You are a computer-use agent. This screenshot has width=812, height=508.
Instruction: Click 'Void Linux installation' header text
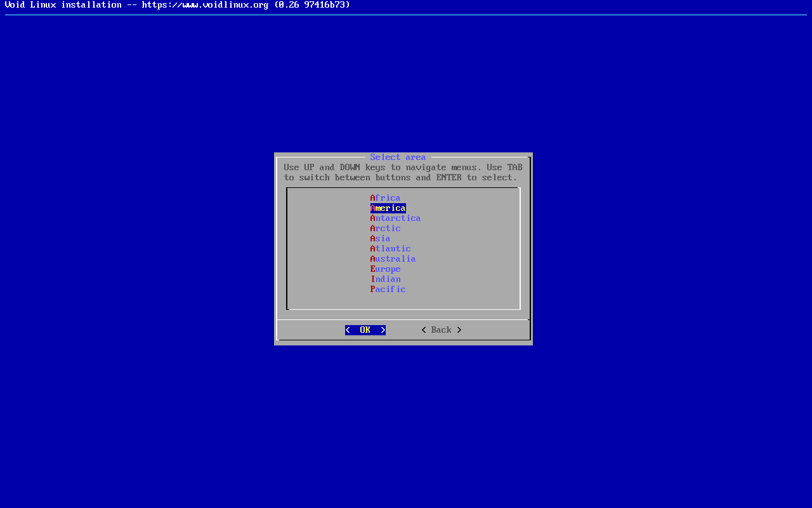[63, 5]
